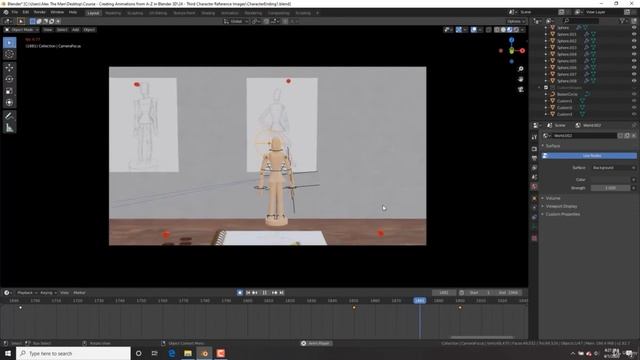The image size is (640, 360).
Task: Switch to the Layout workspace tab
Action: pos(93,13)
